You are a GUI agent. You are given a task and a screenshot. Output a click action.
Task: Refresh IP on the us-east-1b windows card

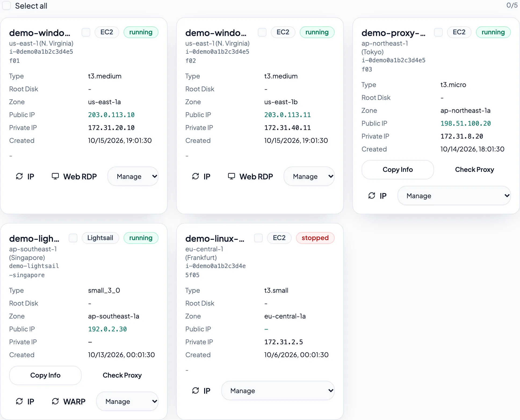[201, 176]
